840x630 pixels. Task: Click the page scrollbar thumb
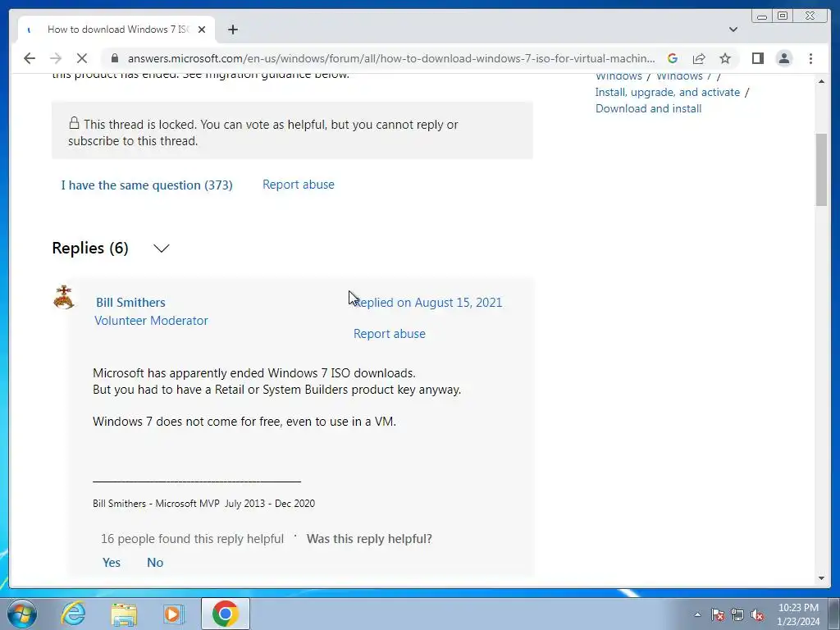(822, 169)
